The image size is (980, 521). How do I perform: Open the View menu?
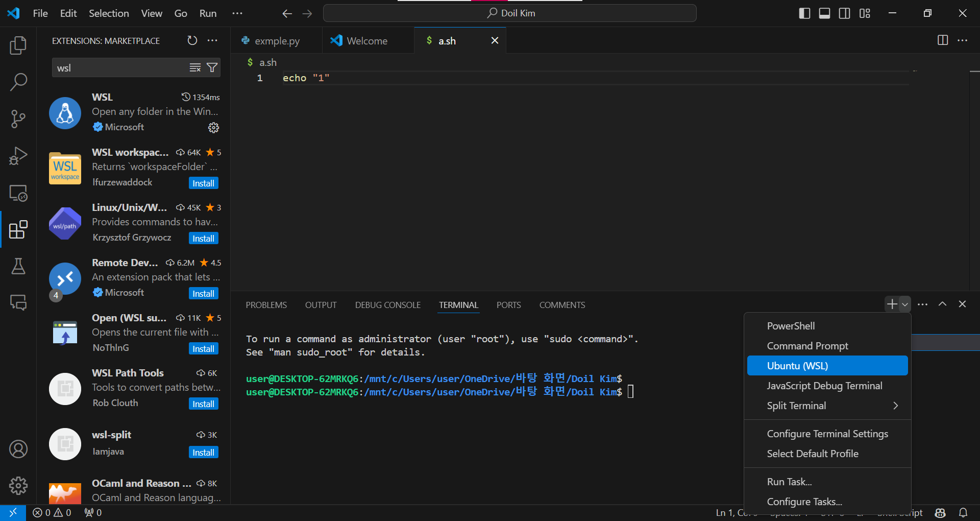pyautogui.click(x=152, y=13)
